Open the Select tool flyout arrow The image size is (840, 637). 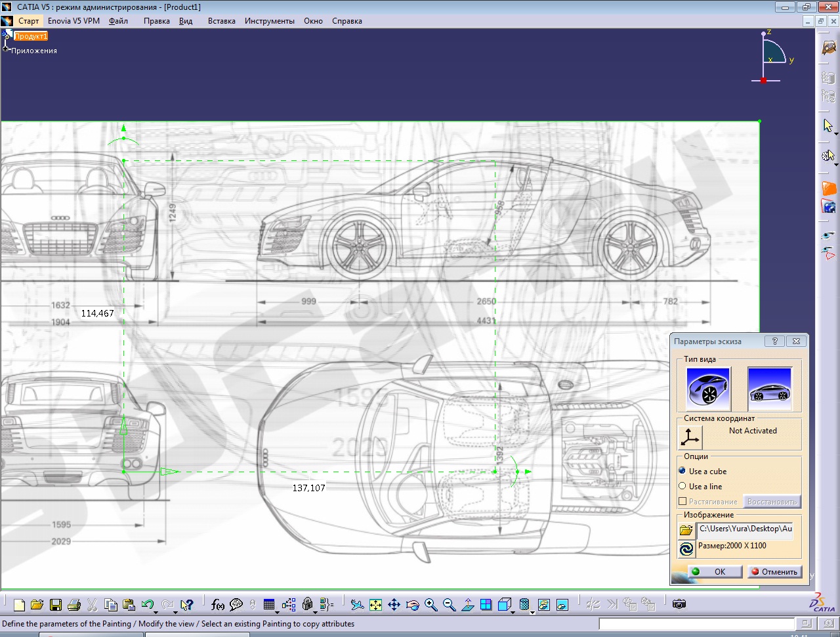836,133
